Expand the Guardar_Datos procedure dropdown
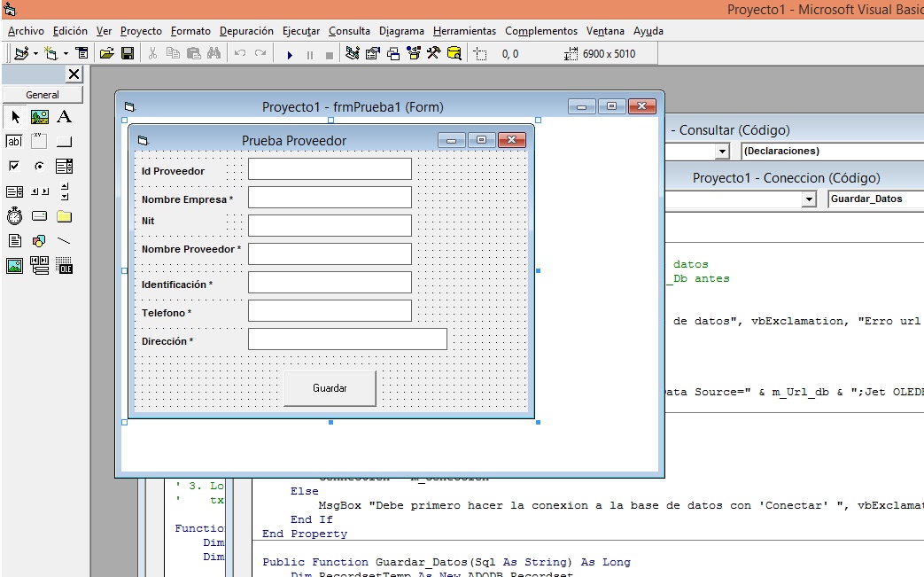 [x=875, y=199]
